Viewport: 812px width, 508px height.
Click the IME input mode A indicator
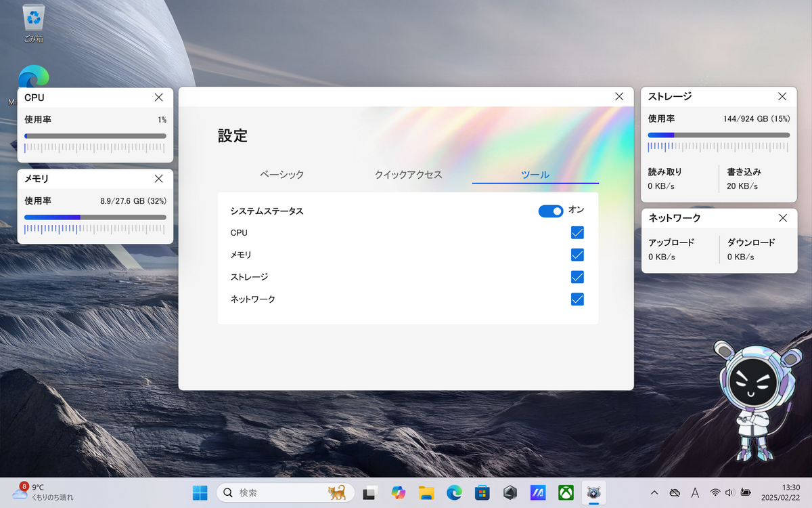click(695, 492)
